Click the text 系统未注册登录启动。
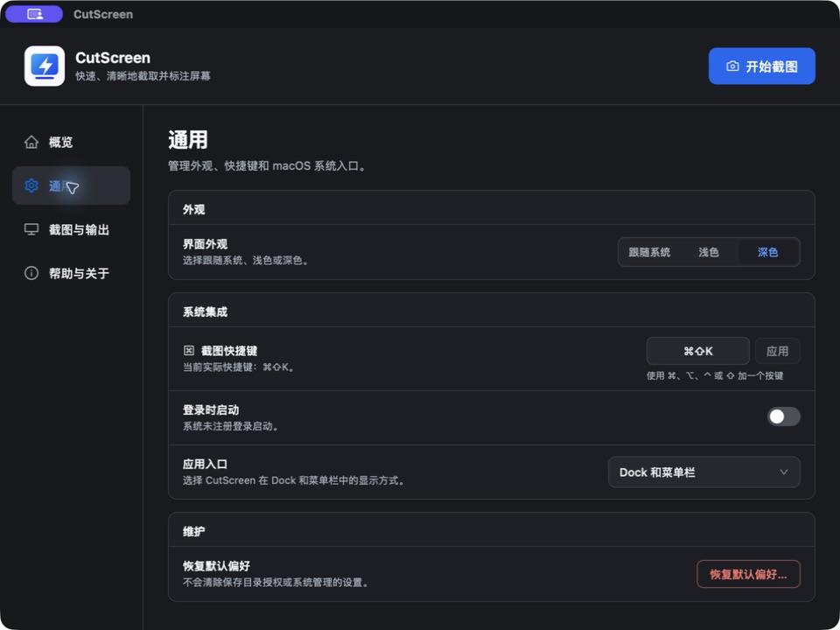The width and height of the screenshot is (840, 630). click(231, 426)
